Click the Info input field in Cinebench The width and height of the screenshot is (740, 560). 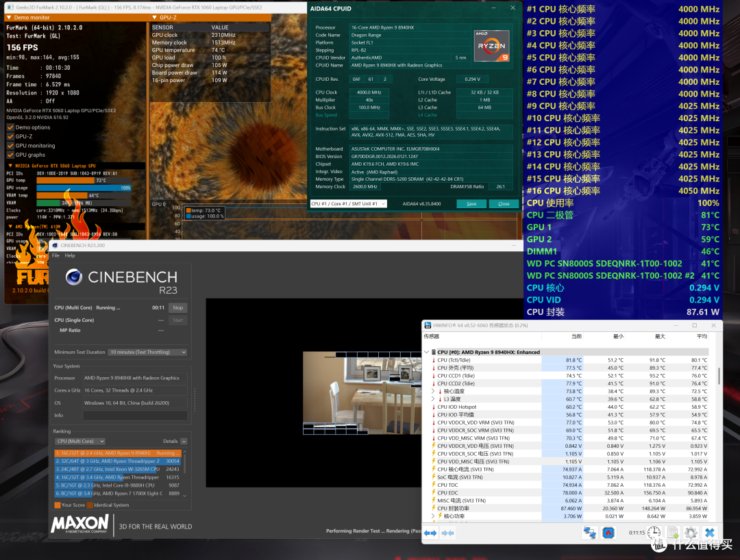[135, 416]
